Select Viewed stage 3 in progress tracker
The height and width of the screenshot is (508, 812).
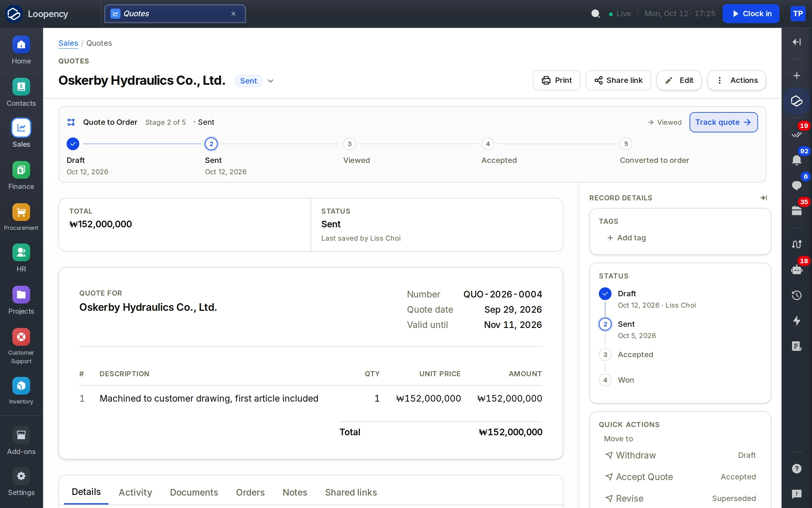pos(349,144)
